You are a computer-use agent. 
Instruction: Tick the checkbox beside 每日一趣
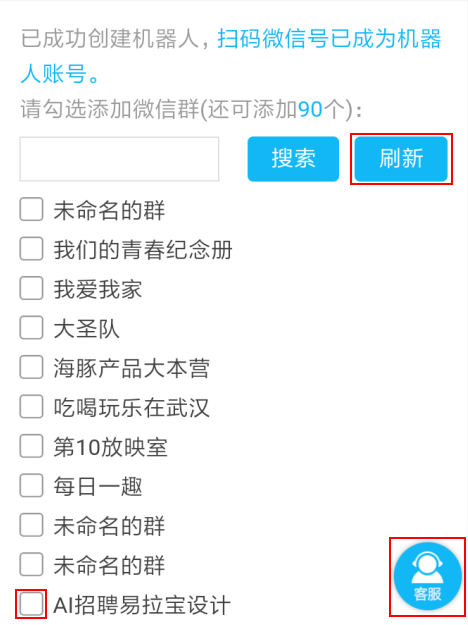[x=31, y=486]
